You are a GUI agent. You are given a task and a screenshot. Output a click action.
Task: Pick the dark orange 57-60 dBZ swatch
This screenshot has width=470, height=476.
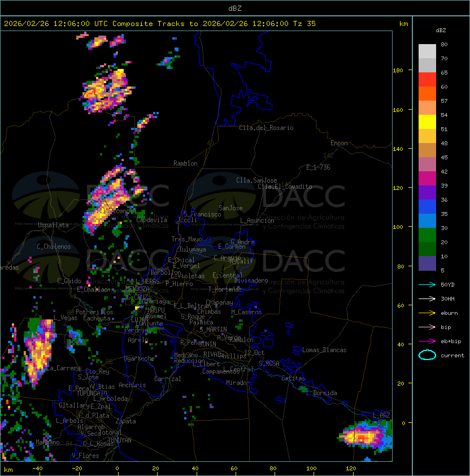[x=427, y=93]
